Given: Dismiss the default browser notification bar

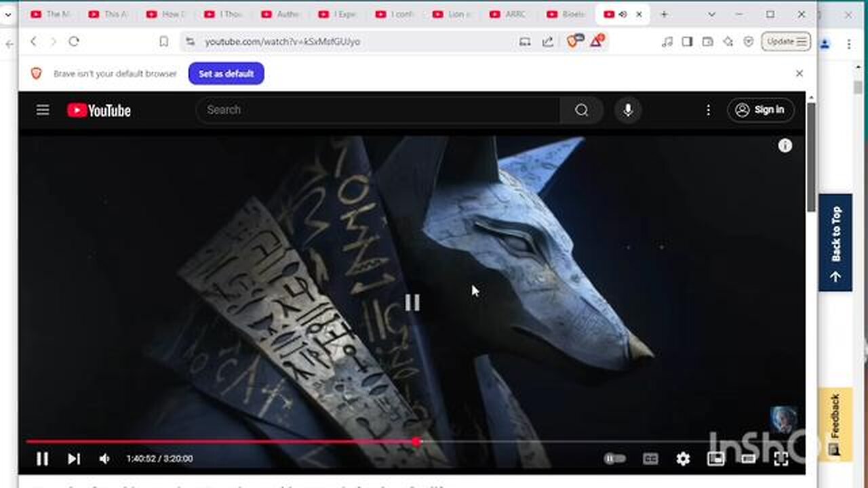Looking at the screenshot, I should tap(799, 73).
